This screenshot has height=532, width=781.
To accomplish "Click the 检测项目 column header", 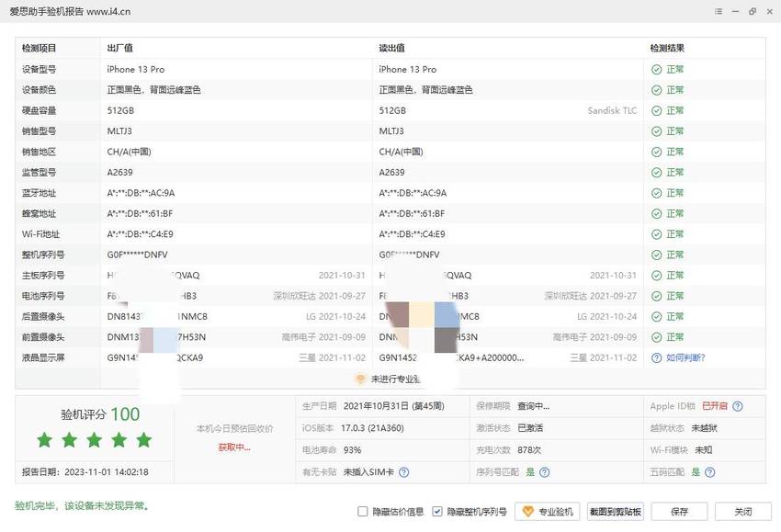I will (x=39, y=49).
